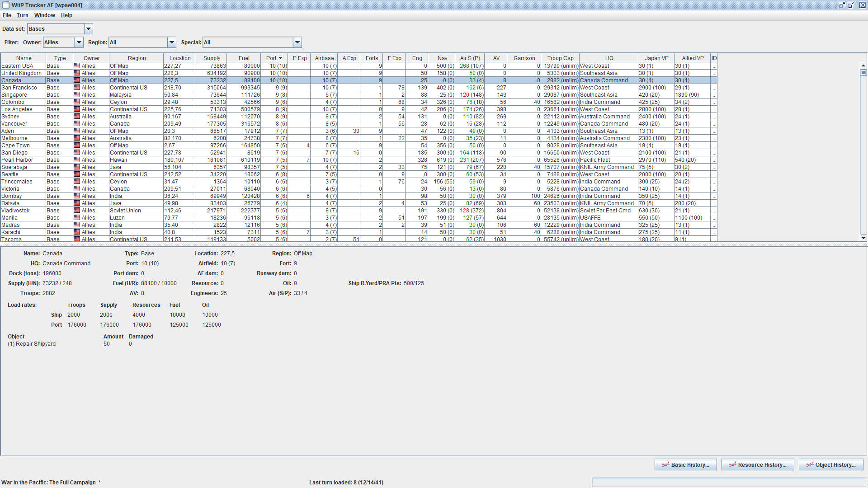This screenshot has width=868, height=488.
Task: Click the flag icon in the Cape Town row
Action: [77, 145]
